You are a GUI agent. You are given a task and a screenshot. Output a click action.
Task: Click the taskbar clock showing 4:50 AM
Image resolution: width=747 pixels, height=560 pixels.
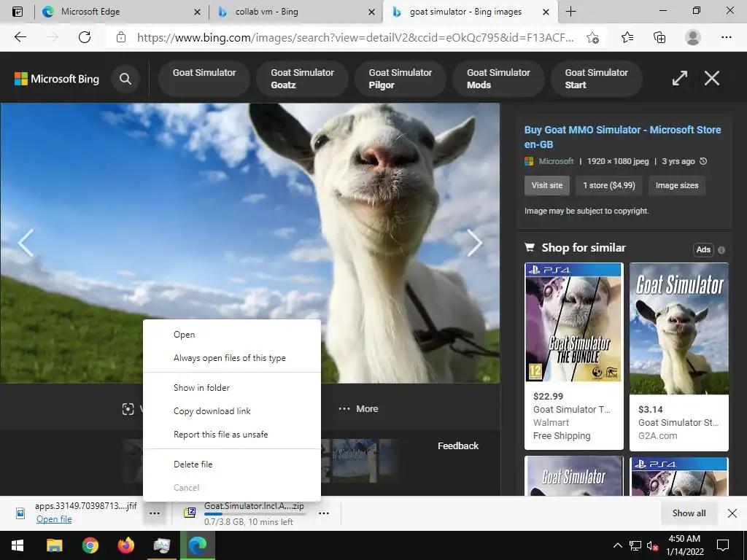click(x=684, y=545)
